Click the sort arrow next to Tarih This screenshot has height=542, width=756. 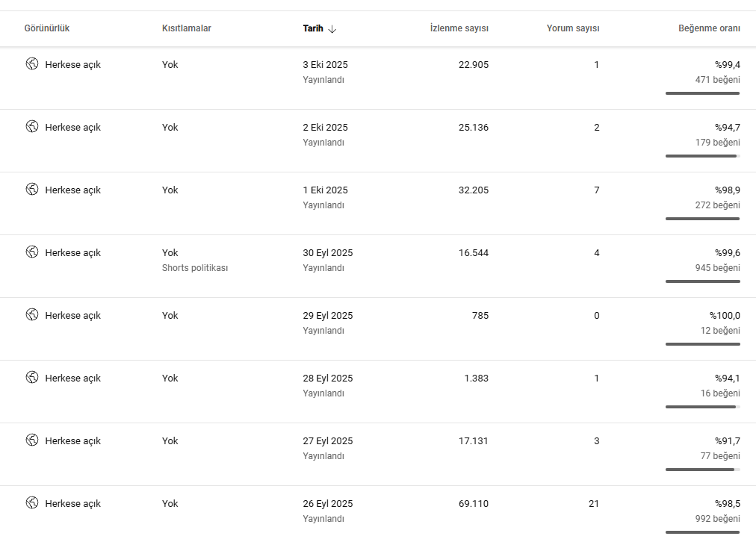(x=332, y=29)
